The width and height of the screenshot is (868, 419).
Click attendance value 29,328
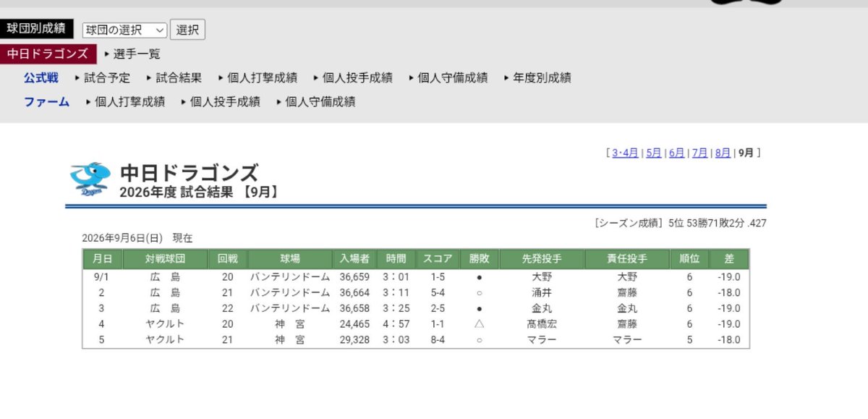[354, 339]
